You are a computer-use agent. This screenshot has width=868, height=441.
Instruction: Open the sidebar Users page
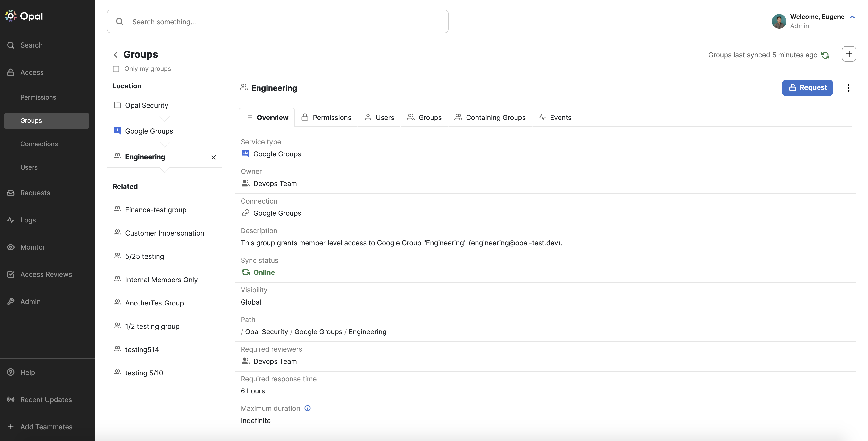click(29, 167)
